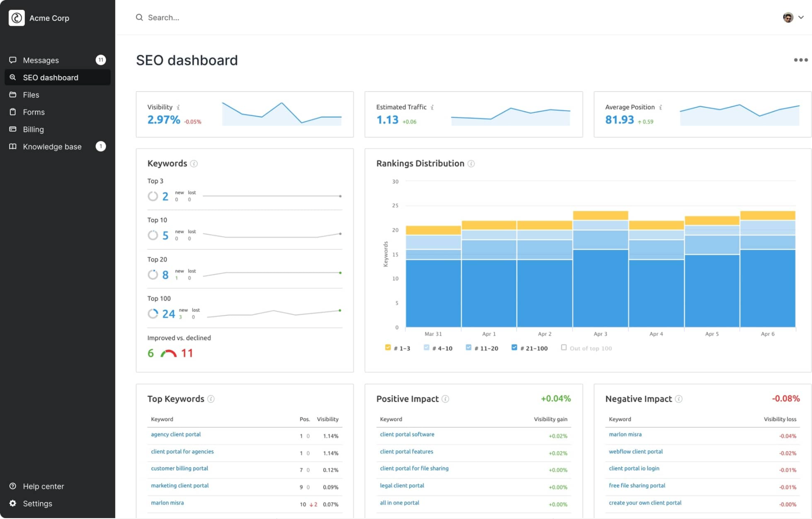Click the Rankings Distribution info icon
The height and width of the screenshot is (519, 812).
click(x=471, y=164)
